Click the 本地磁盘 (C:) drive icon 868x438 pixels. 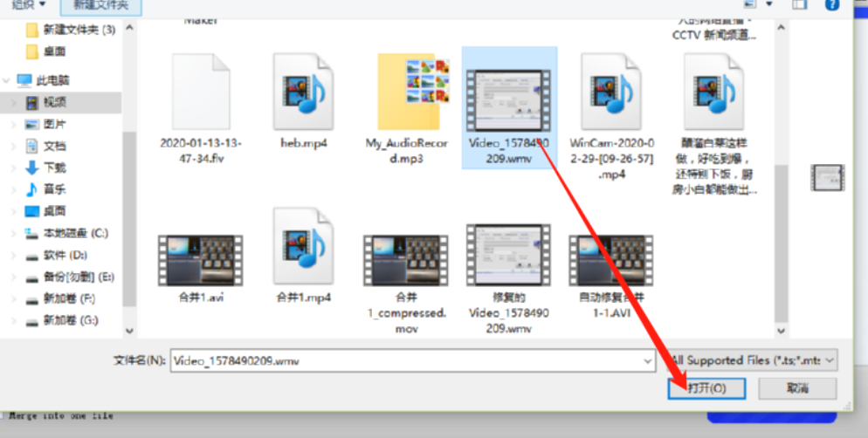pos(32,233)
